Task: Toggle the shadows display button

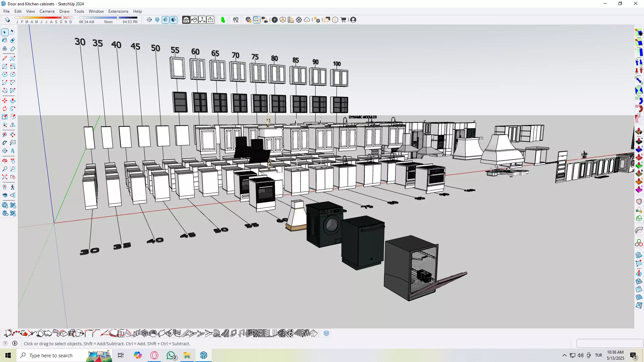Action: [x=7, y=20]
